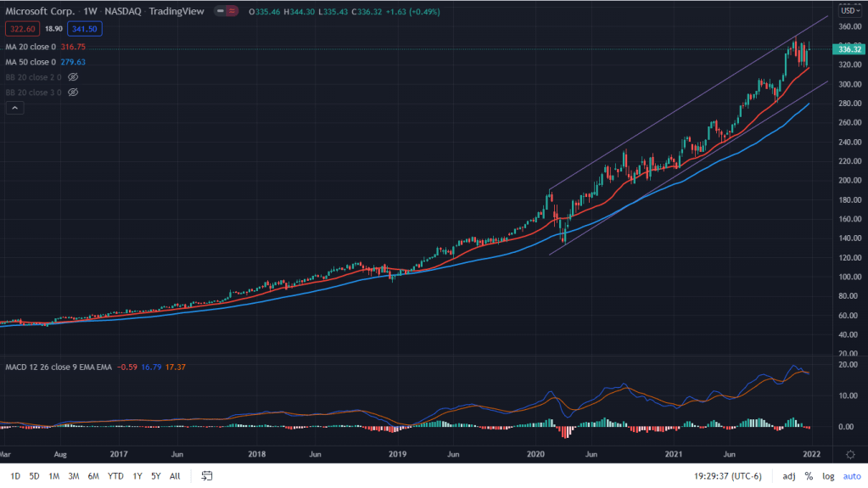Viewport: 868px width, 488px height.
Task: Switch to the YTD time range
Action: tap(116, 476)
